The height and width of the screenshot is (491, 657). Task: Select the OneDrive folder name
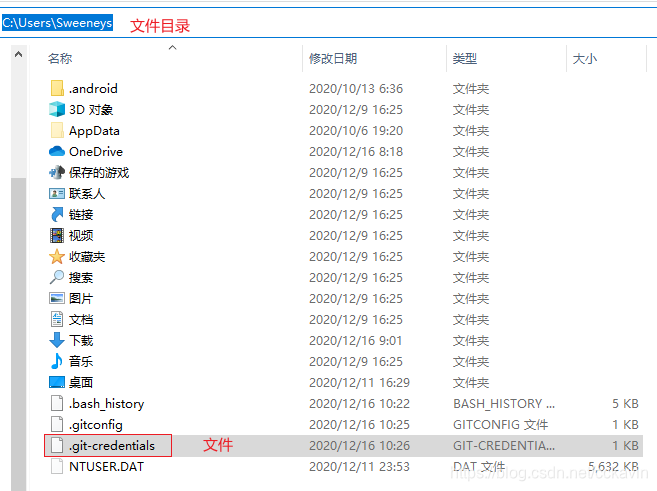pyautogui.click(x=96, y=151)
